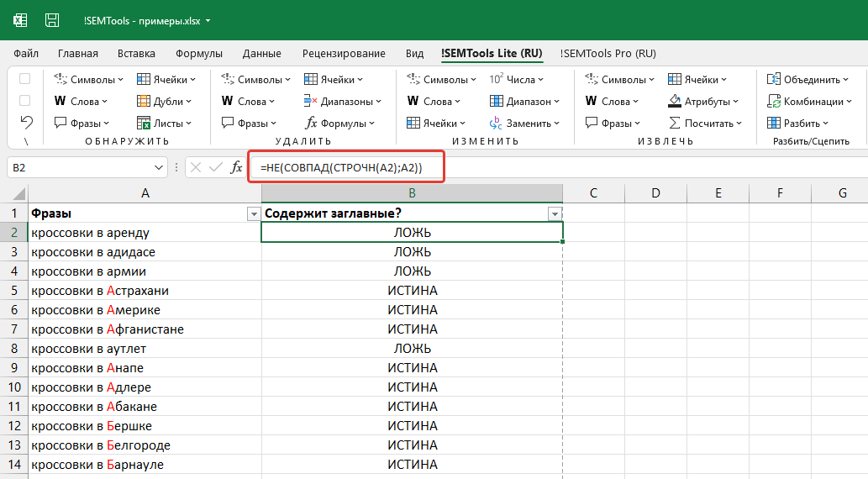Select cell 'кроссовки в Адлере'
The image size is (868, 479).
tap(145, 387)
